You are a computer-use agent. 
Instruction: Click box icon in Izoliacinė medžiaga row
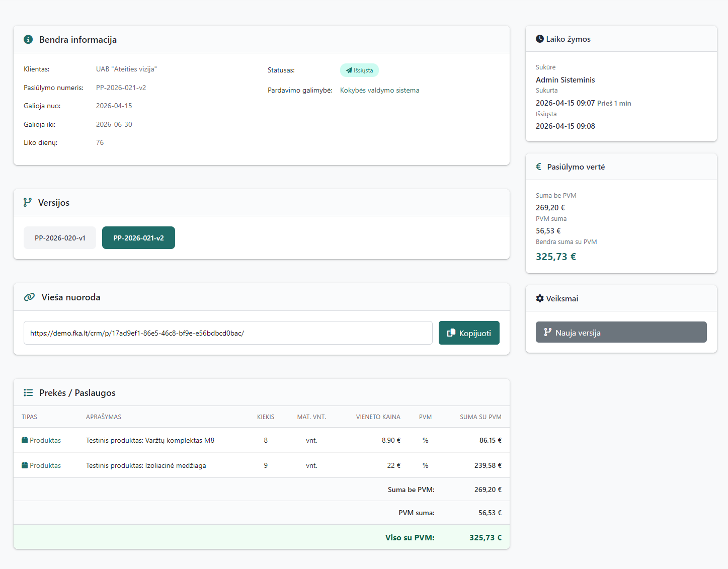coord(25,465)
